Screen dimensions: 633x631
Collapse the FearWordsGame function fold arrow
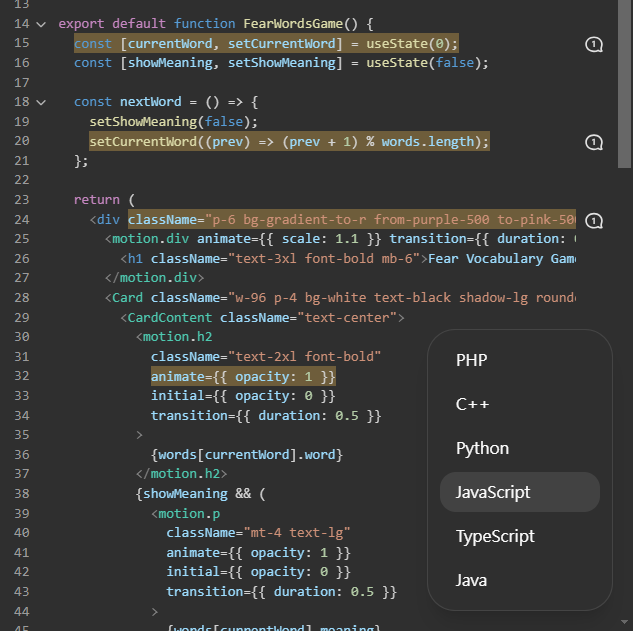click(41, 23)
